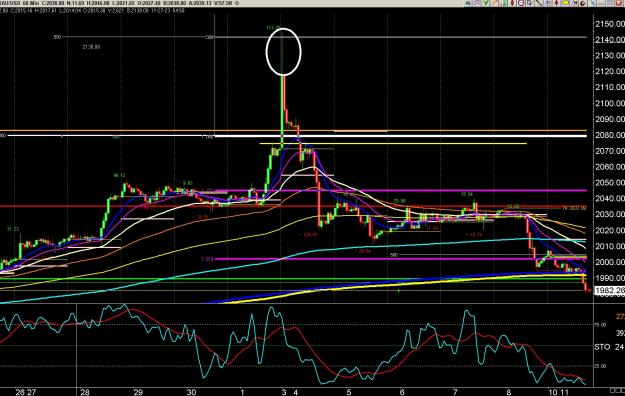The image size is (625, 396).
Task: Click the 2000.00 price axis label
Action: 609,262
